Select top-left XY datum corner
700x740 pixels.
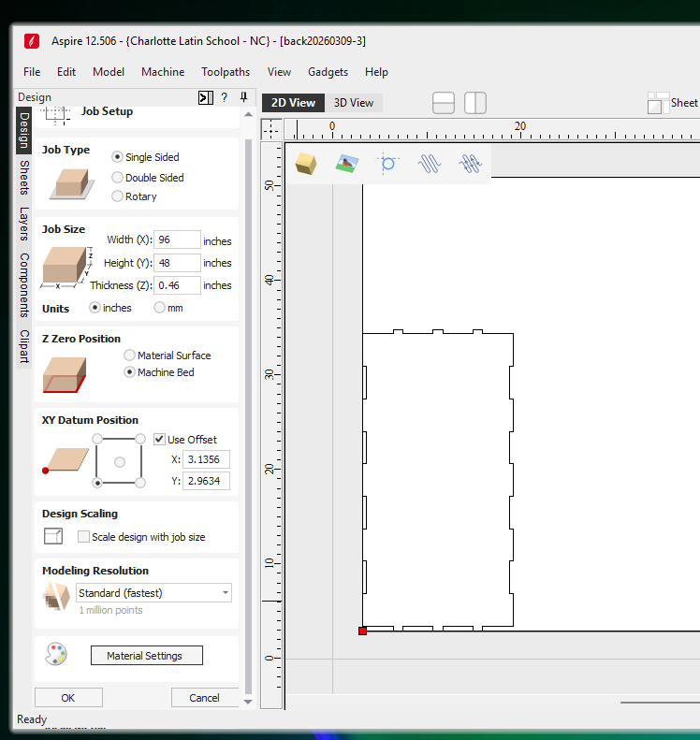[97, 439]
